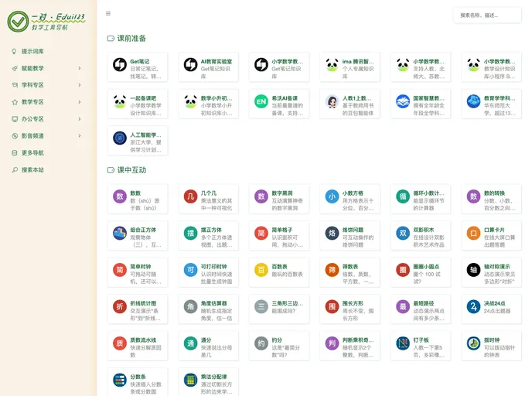Open 钉子板 grid icon
This screenshot has height=396, width=532.
pos(403,343)
